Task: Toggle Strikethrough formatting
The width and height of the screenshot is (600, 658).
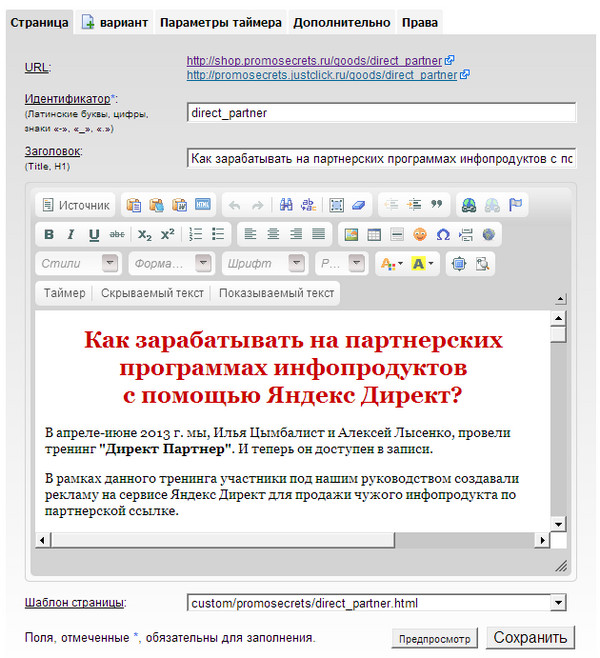Action: pyautogui.click(x=117, y=234)
